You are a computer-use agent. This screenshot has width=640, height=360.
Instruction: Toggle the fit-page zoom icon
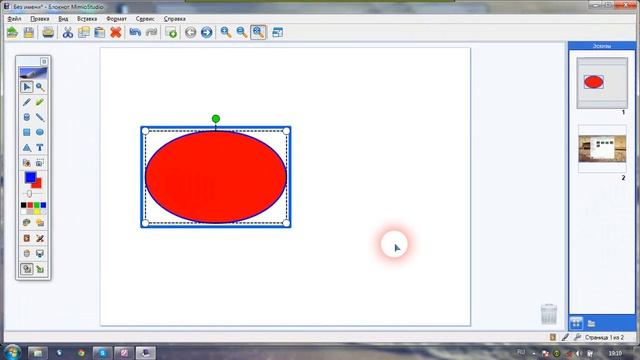(x=258, y=32)
